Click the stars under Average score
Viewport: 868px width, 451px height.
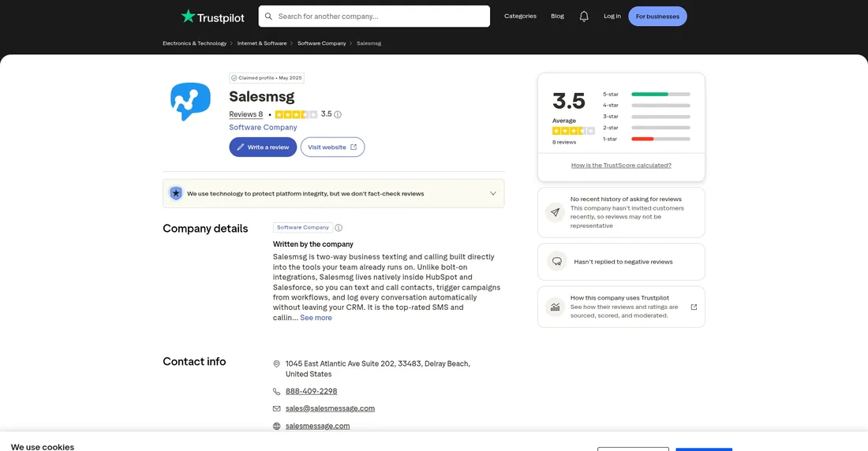(573, 131)
